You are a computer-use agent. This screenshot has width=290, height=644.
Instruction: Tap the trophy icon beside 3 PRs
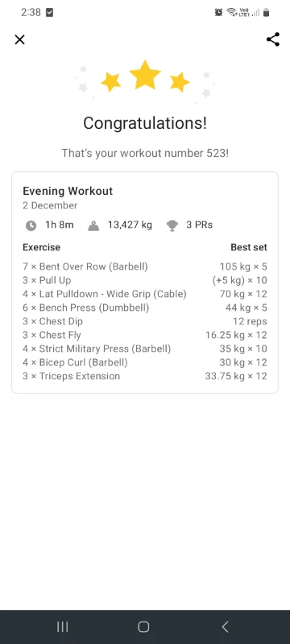tap(172, 225)
